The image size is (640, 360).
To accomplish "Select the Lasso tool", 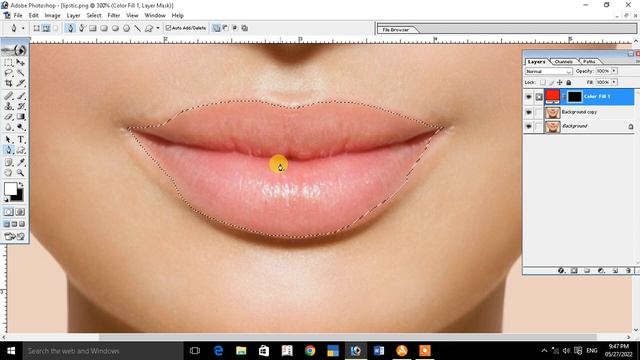I will pos(9,73).
